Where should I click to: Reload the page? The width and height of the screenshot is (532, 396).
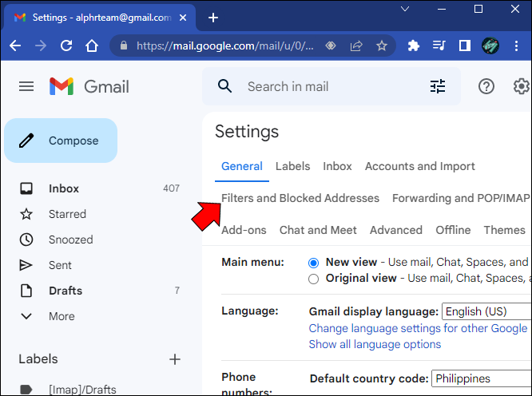point(66,46)
